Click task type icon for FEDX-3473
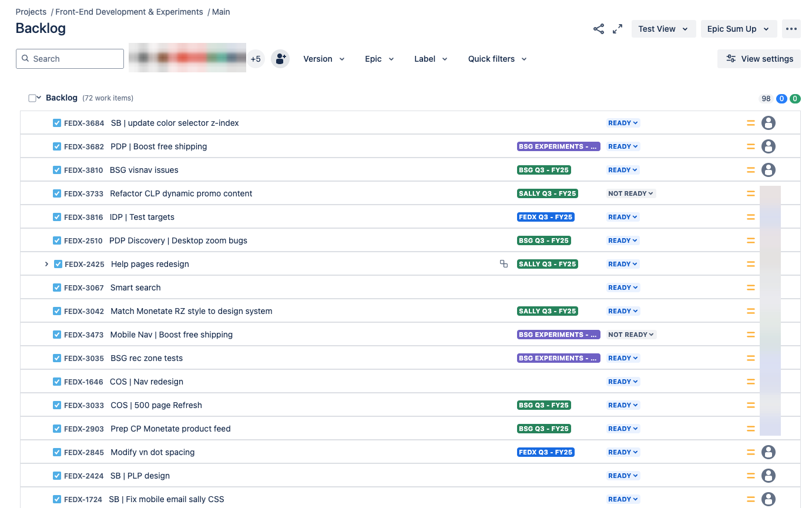 click(57, 335)
